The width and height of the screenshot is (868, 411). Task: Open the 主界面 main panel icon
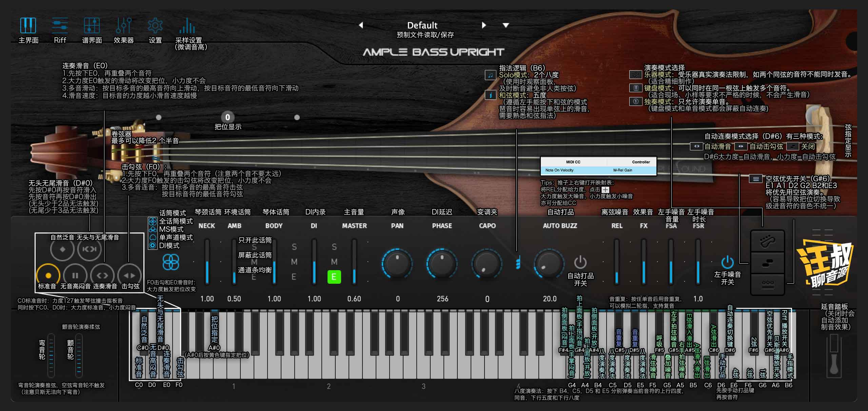point(28,26)
